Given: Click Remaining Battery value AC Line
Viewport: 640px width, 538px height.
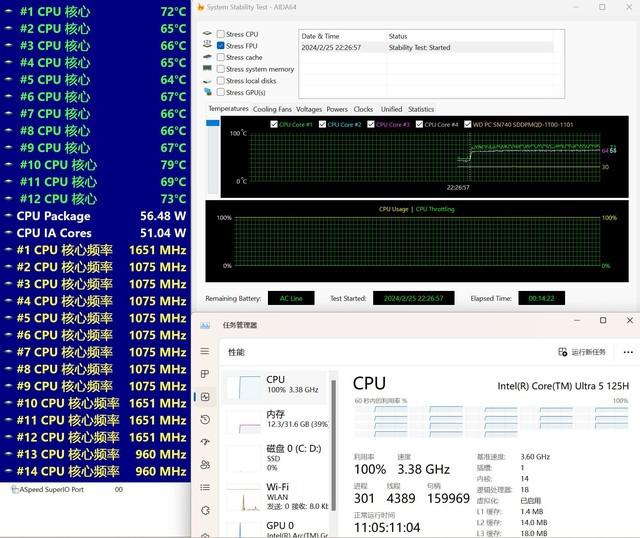Looking at the screenshot, I should point(291,298).
